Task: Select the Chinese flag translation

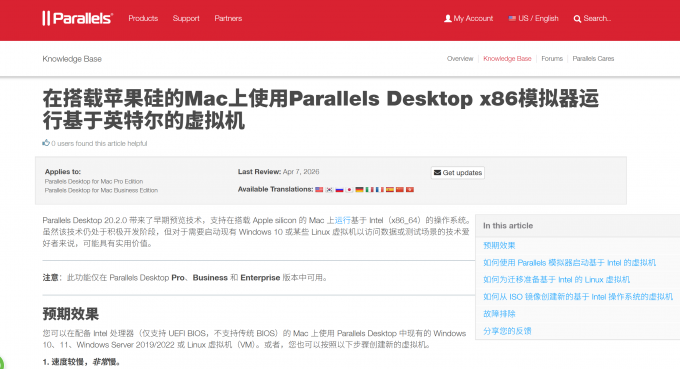Action: (x=399, y=189)
